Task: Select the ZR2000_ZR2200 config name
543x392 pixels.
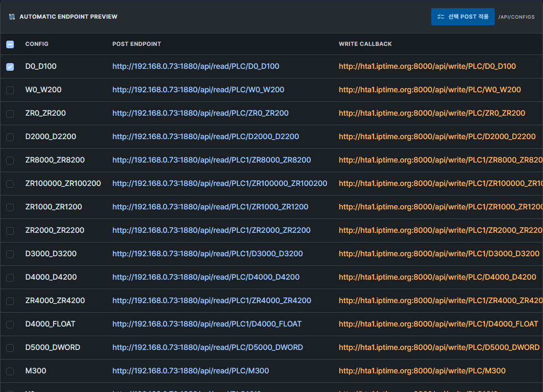Action: (x=54, y=230)
